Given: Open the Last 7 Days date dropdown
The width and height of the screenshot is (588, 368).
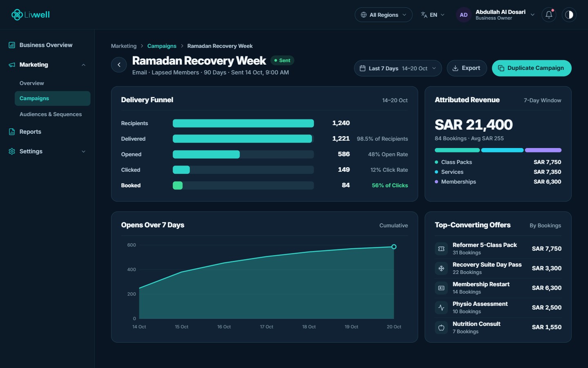Looking at the screenshot, I should (x=398, y=68).
